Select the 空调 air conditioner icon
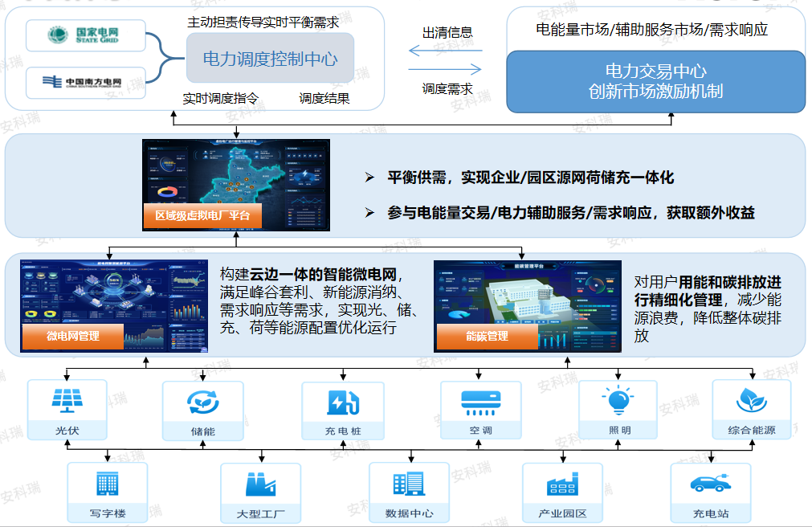The height and width of the screenshot is (527, 812). pyautogui.click(x=480, y=402)
